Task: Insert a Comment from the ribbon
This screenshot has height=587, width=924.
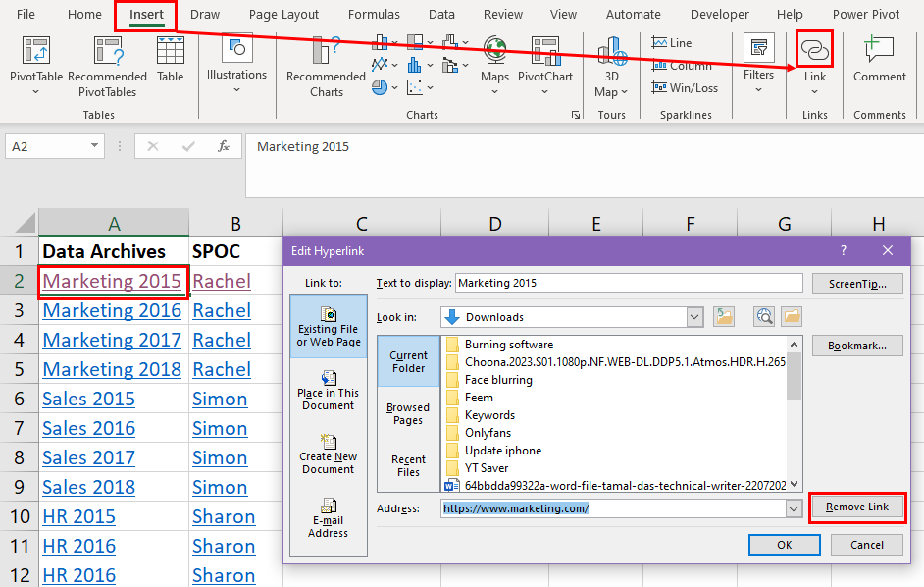Action: pos(879,59)
